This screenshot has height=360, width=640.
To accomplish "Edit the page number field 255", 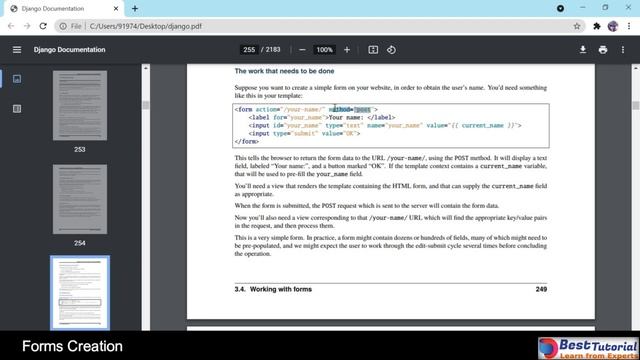I will click(x=249, y=50).
